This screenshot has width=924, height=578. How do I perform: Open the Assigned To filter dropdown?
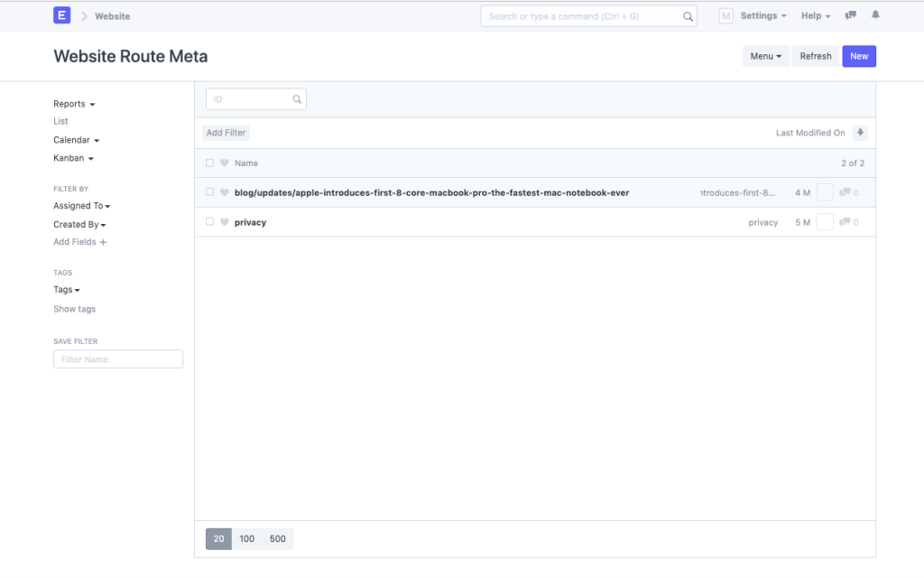click(x=81, y=206)
